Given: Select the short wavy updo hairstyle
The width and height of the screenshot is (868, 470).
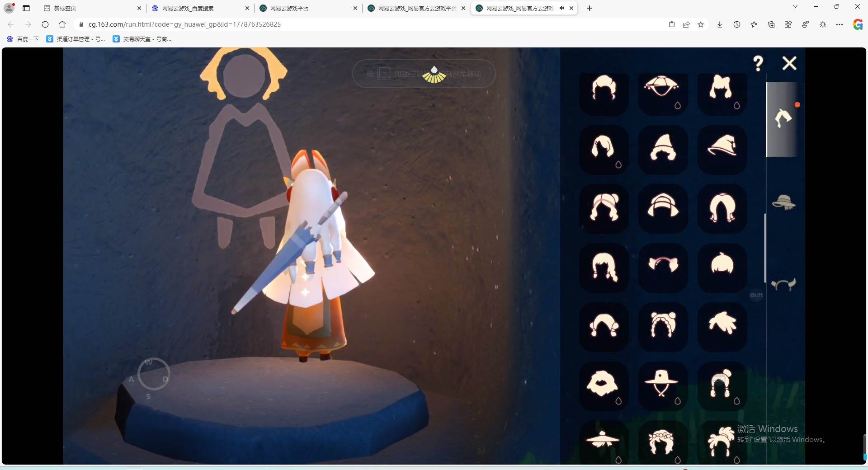Looking at the screenshot, I should click(604, 88).
